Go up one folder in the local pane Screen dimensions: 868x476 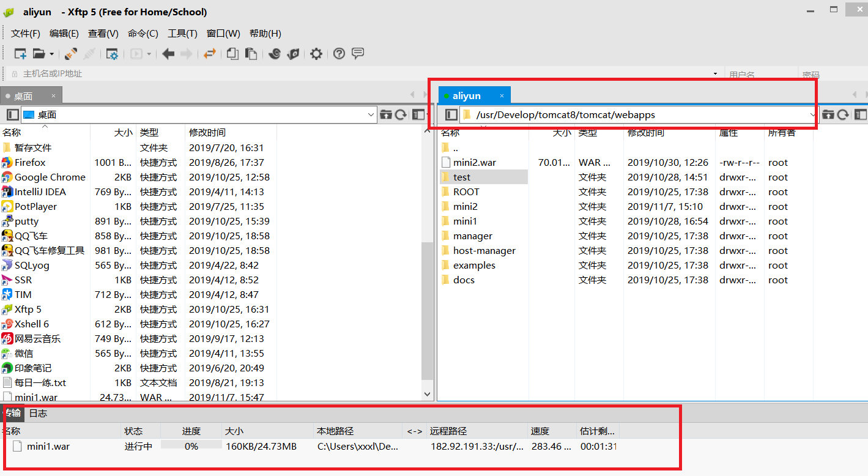click(x=385, y=114)
